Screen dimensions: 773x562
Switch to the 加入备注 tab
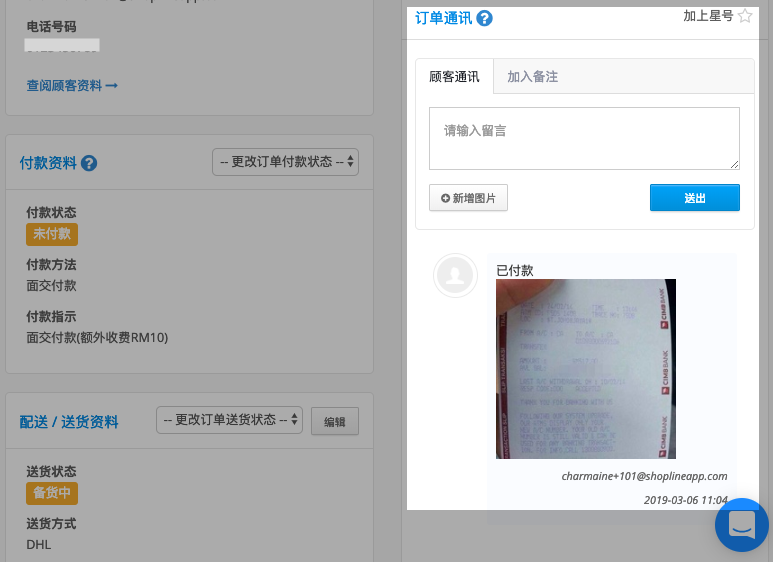(532, 77)
